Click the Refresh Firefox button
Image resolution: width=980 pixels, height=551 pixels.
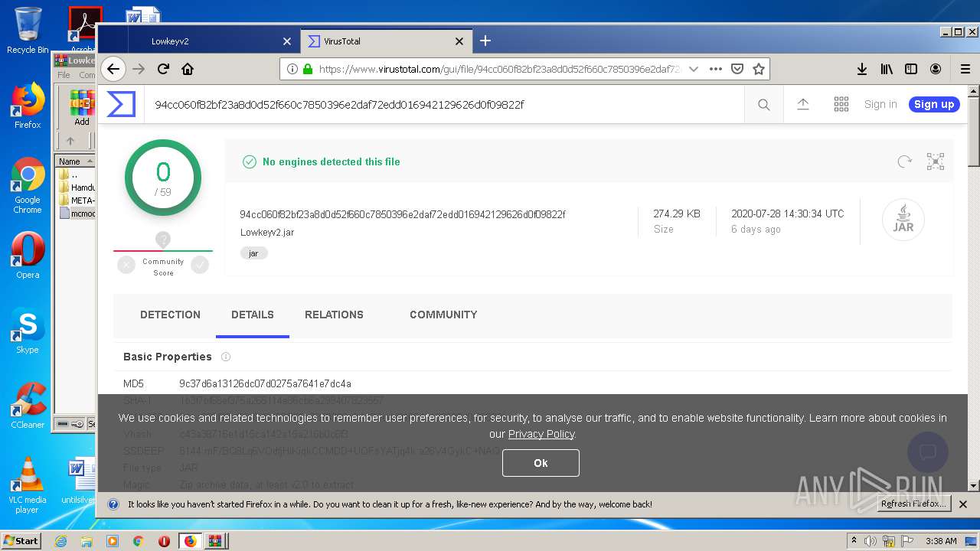[914, 504]
